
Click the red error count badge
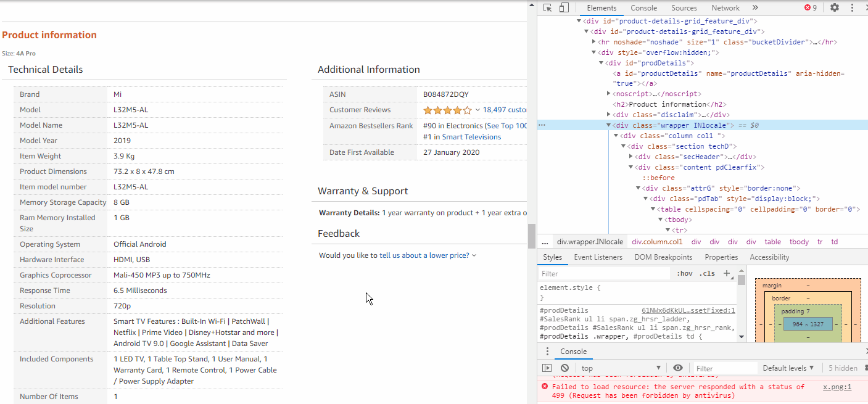811,8
